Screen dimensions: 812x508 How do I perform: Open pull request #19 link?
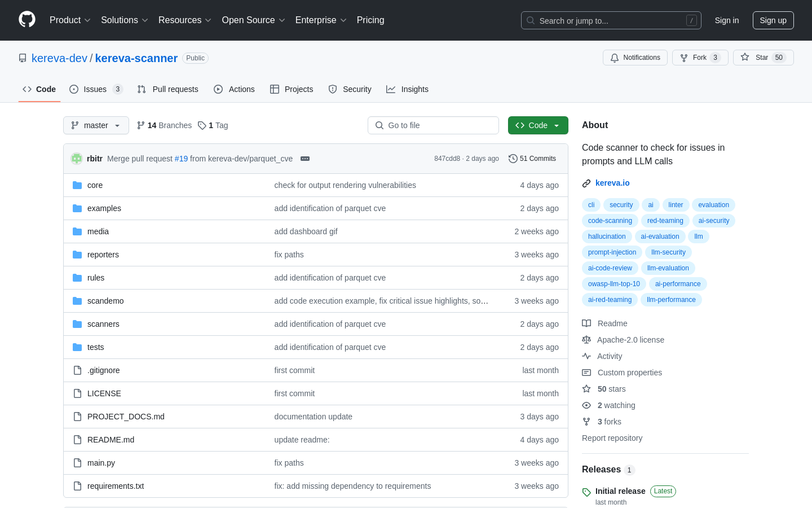tap(181, 159)
